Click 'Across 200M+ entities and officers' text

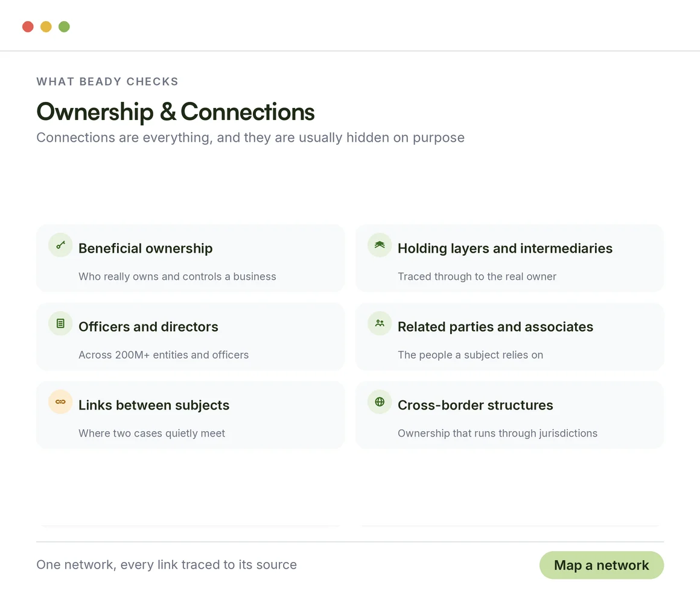pyautogui.click(x=164, y=355)
